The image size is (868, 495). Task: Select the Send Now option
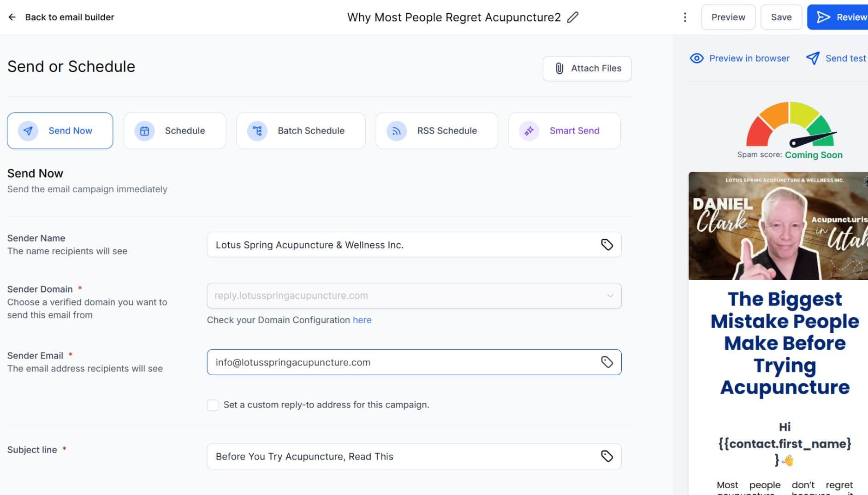click(x=60, y=131)
